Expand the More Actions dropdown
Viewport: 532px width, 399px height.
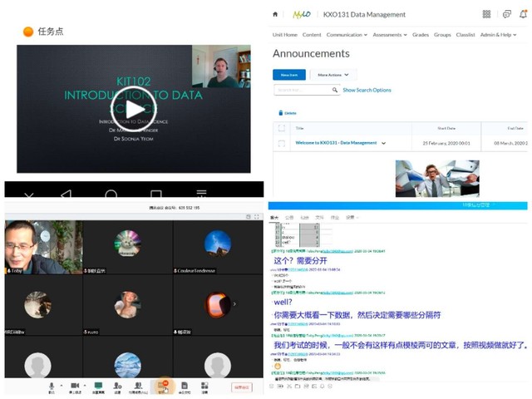[334, 75]
